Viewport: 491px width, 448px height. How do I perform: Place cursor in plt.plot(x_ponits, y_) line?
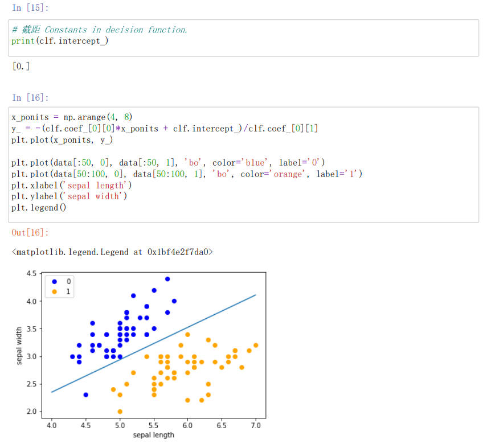coord(62,139)
